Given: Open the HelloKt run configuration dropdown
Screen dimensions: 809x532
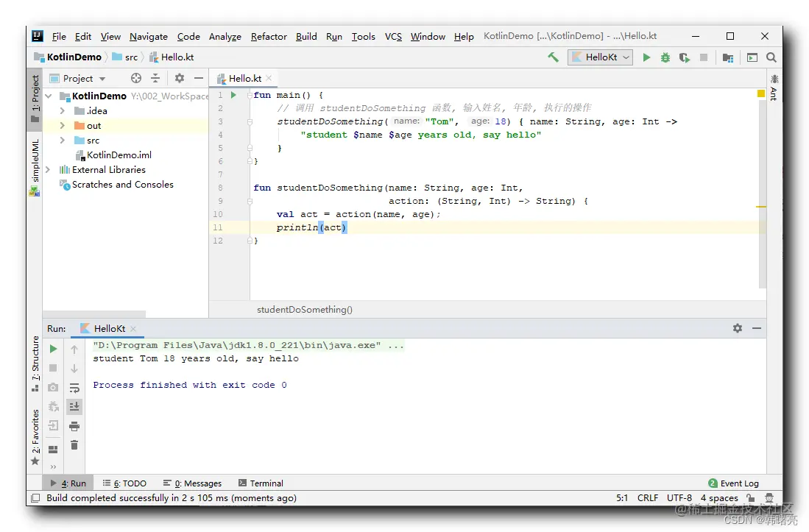Looking at the screenshot, I should [600, 57].
